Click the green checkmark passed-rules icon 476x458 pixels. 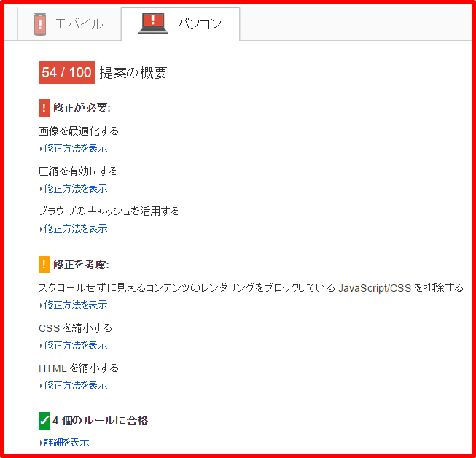coord(44,421)
